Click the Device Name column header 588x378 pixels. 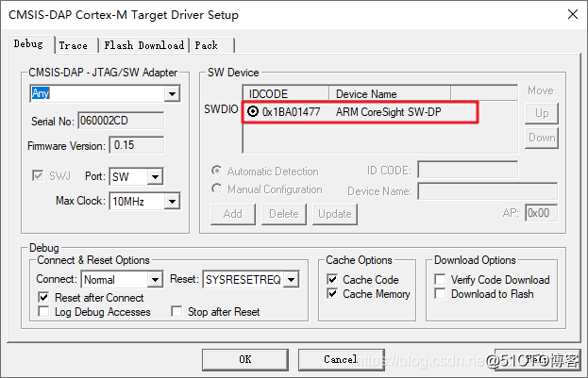390,93
